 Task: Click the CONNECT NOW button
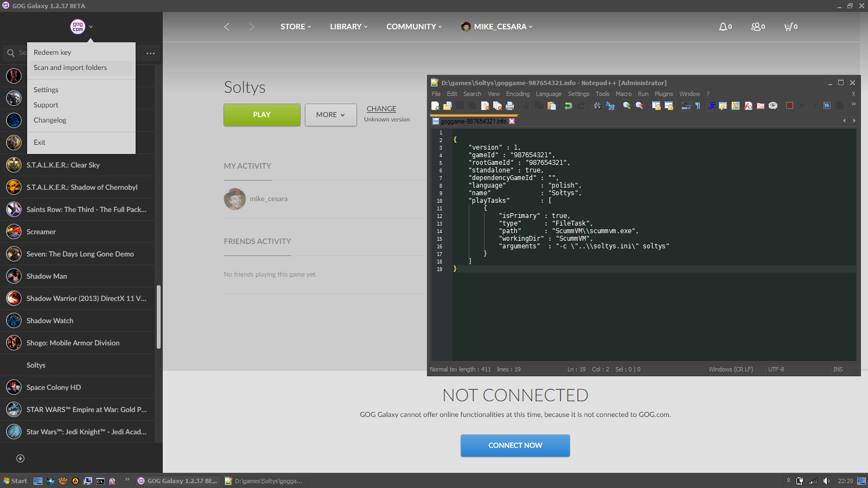pyautogui.click(x=515, y=446)
